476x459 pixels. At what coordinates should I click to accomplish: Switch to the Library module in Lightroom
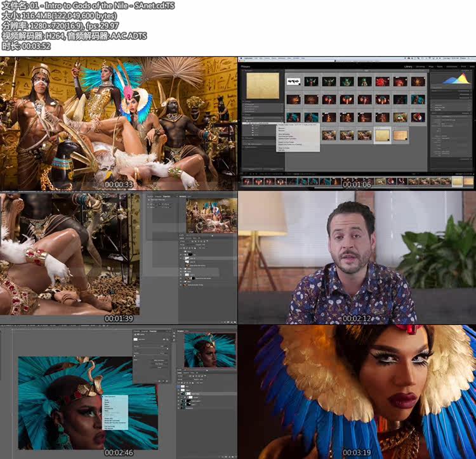tap(408, 67)
